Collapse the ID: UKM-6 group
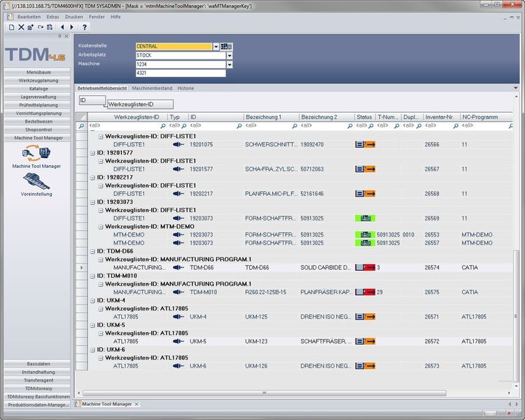The height and width of the screenshot is (420, 525). [x=92, y=350]
